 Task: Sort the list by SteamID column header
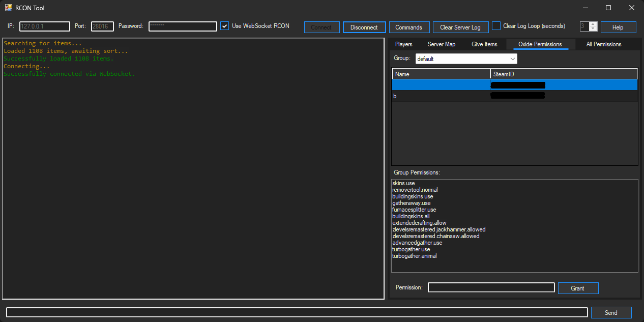point(563,74)
